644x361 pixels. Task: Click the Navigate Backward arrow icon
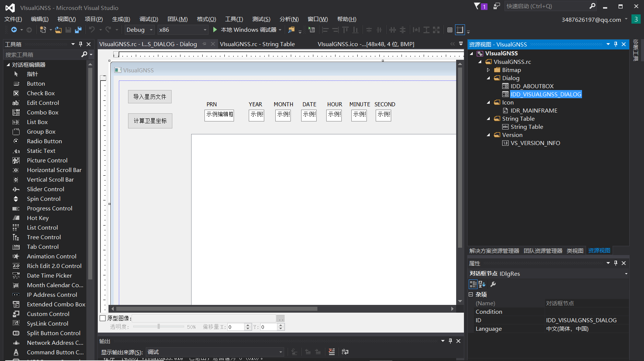click(14, 30)
